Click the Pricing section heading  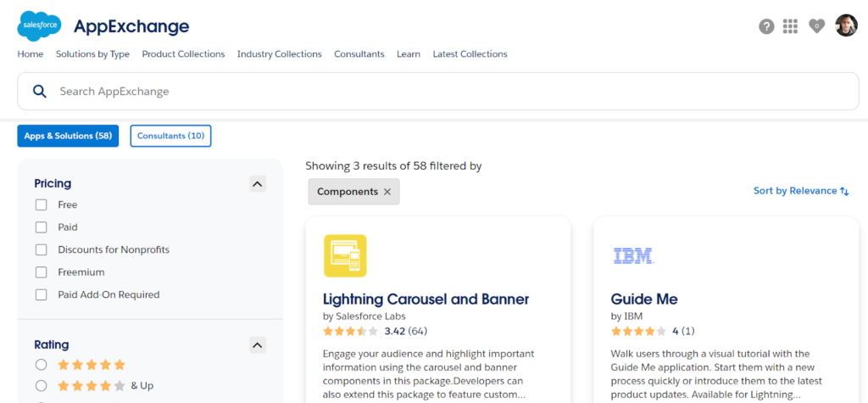[53, 183]
